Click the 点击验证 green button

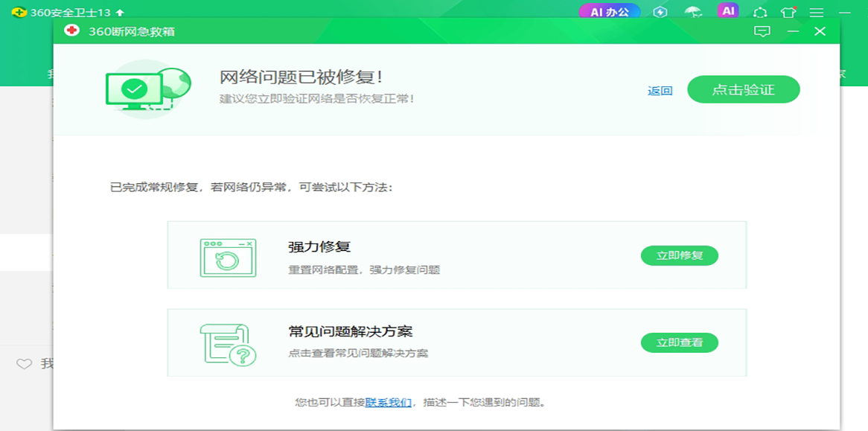(x=744, y=89)
